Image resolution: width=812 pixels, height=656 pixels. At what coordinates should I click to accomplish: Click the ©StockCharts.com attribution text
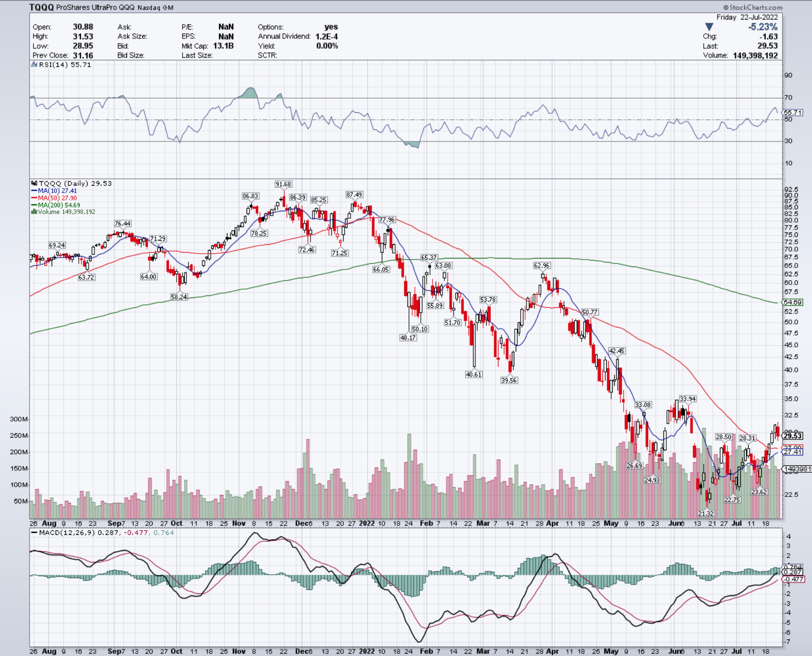752,7
